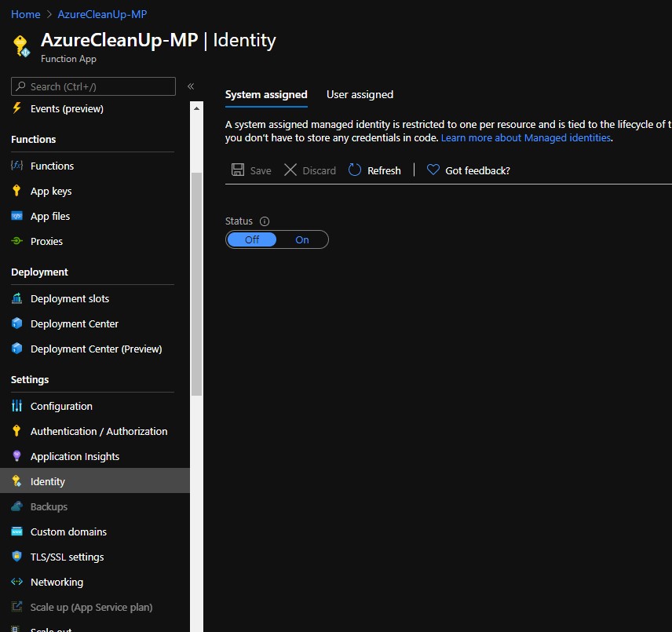Click the Status label text
Viewport: 672px width, 632px height.
pos(239,221)
